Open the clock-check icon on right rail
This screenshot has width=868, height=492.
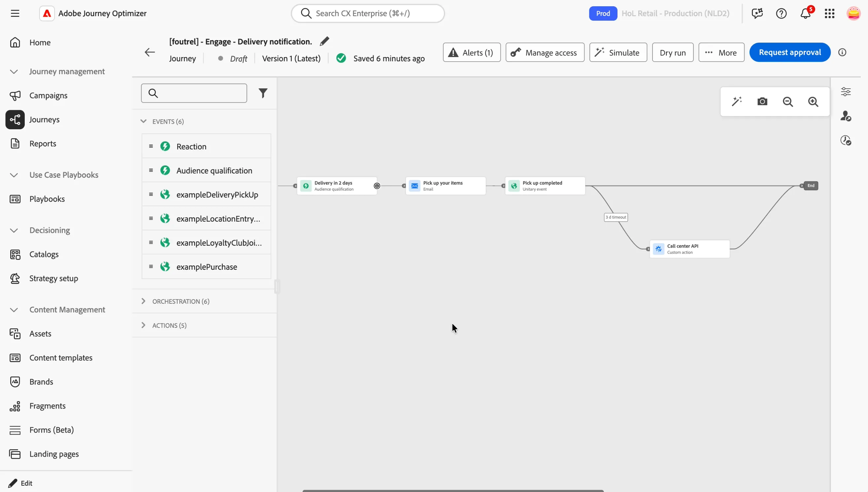tap(846, 140)
